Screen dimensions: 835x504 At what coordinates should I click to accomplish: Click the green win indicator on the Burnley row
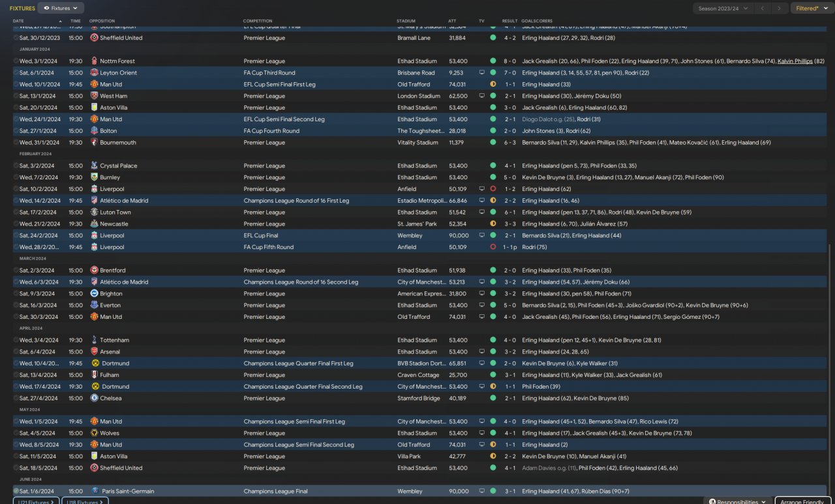(493, 177)
